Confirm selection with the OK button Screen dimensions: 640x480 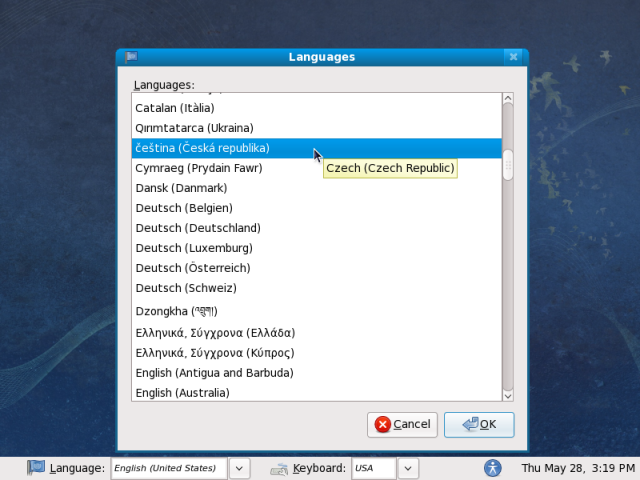(479, 424)
